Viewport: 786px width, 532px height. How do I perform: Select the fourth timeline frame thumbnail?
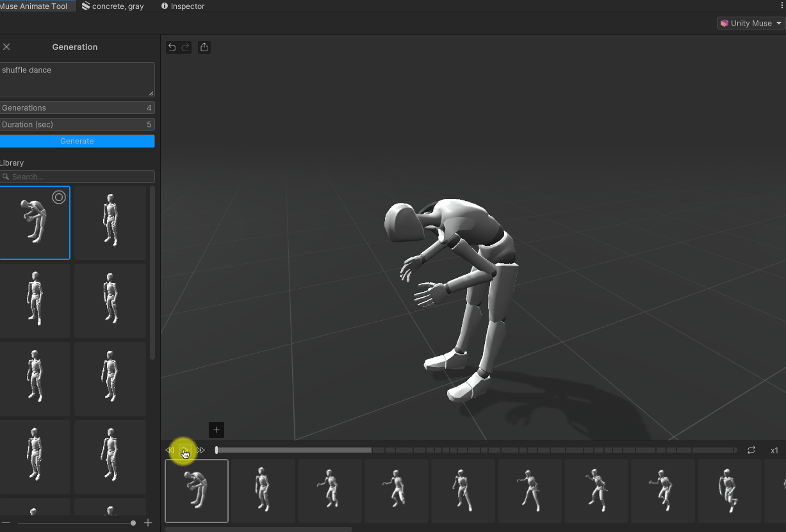click(397, 491)
